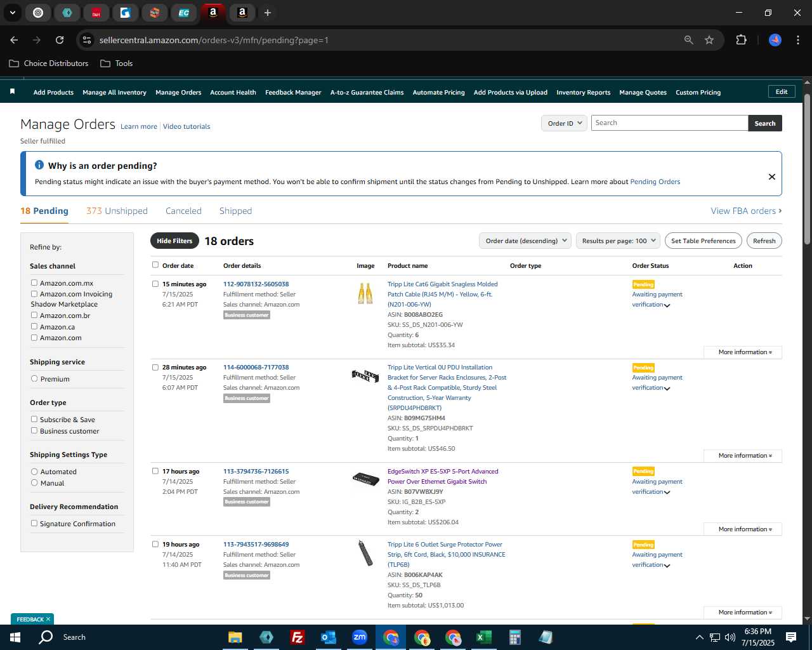Select the Premium shipping service option
The image size is (812, 650).
coord(34,378)
